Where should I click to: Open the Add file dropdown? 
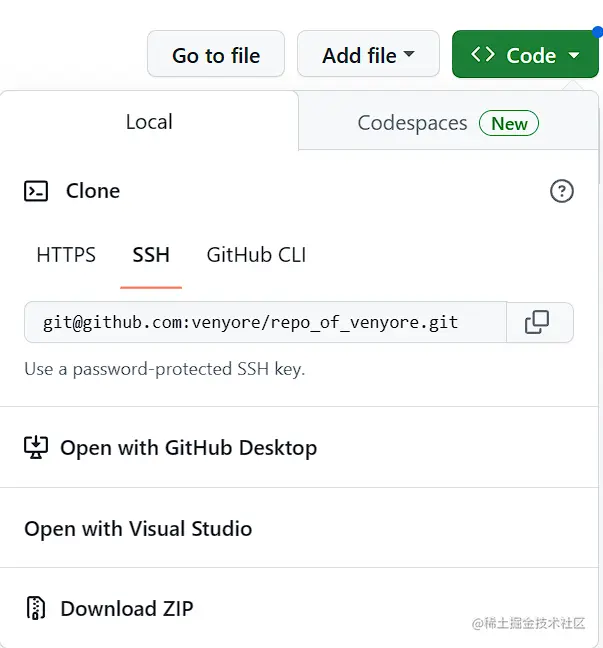pos(368,54)
